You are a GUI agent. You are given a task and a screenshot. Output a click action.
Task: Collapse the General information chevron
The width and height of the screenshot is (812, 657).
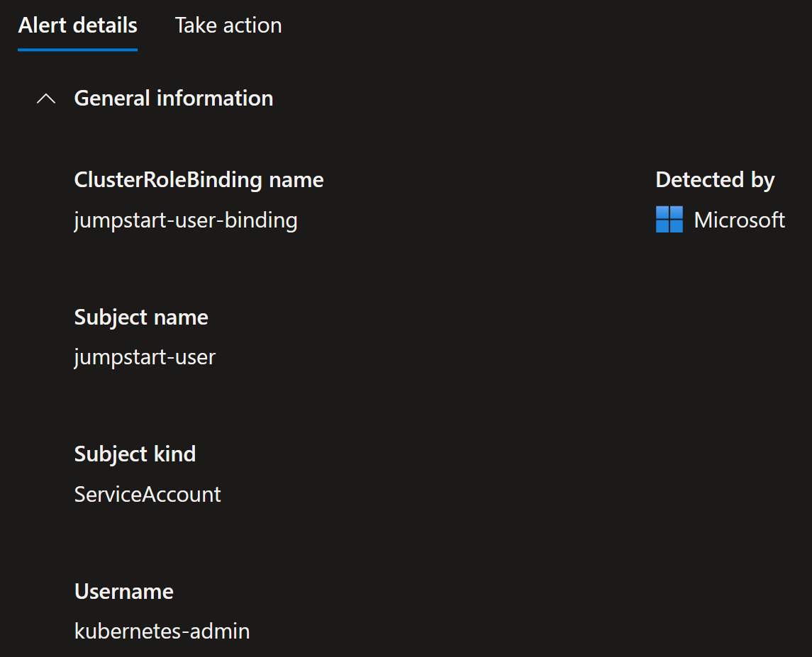[46, 99]
